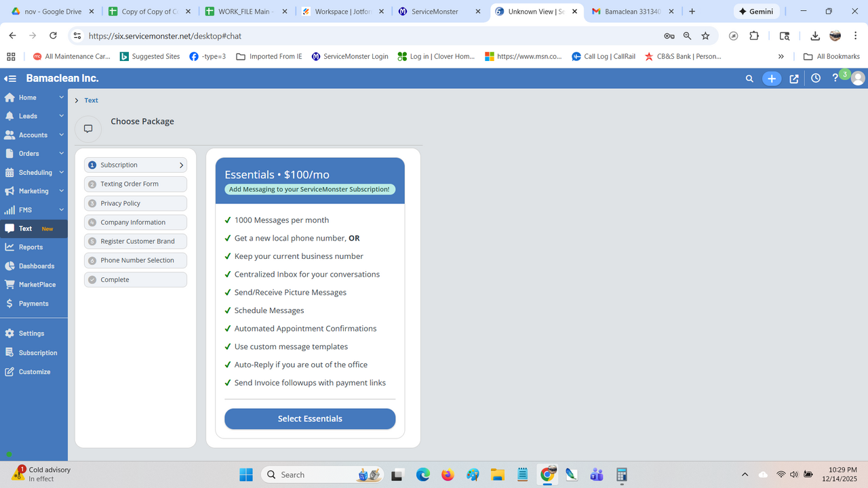The height and width of the screenshot is (488, 868).
Task: Open help using the question mark icon
Action: (x=835, y=78)
